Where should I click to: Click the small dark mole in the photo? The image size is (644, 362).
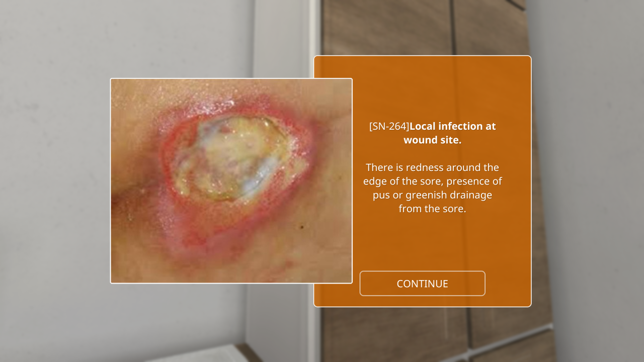pos(301,227)
